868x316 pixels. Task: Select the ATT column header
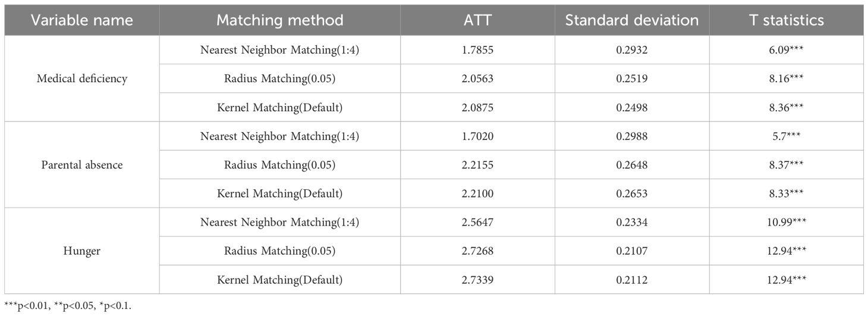coord(477,20)
